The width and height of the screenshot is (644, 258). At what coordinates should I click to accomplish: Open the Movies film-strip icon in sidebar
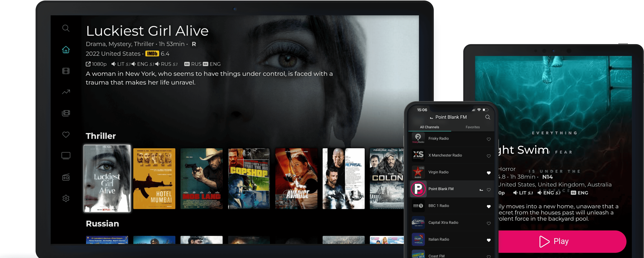click(66, 71)
